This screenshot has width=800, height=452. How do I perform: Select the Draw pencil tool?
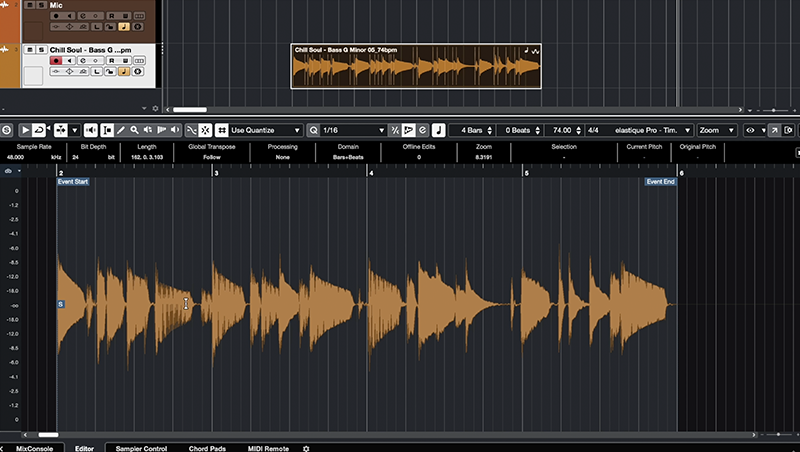(120, 130)
